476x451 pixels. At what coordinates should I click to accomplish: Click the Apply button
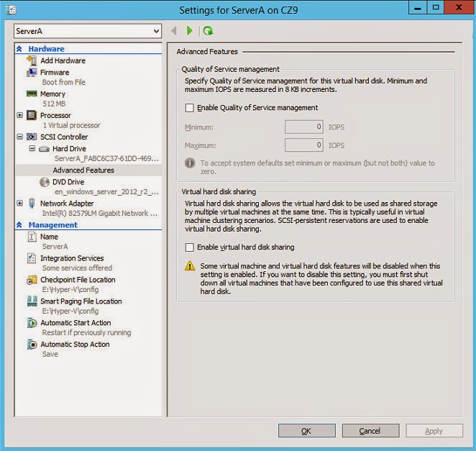(x=434, y=431)
